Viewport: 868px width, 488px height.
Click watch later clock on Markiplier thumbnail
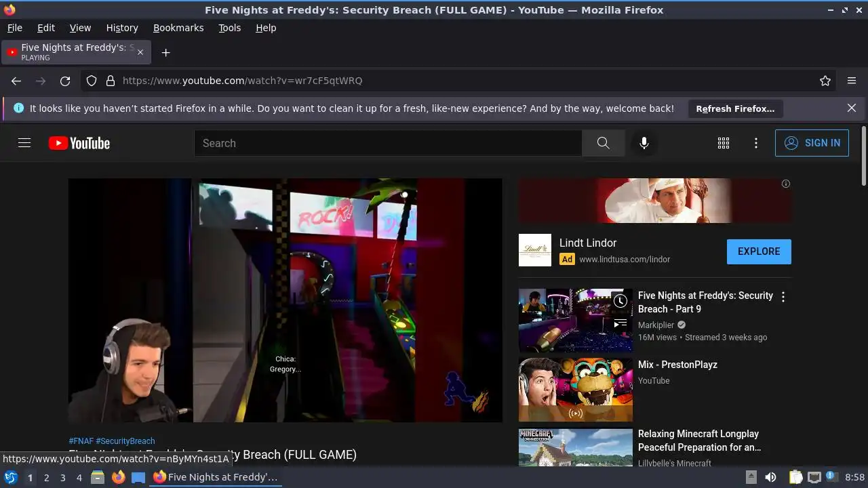pos(620,301)
